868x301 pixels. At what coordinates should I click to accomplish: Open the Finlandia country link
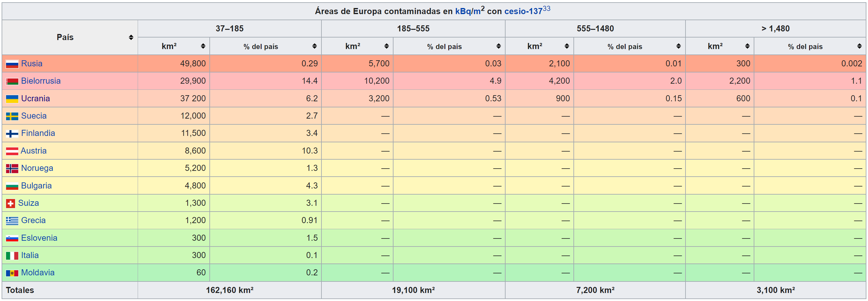pos(38,133)
